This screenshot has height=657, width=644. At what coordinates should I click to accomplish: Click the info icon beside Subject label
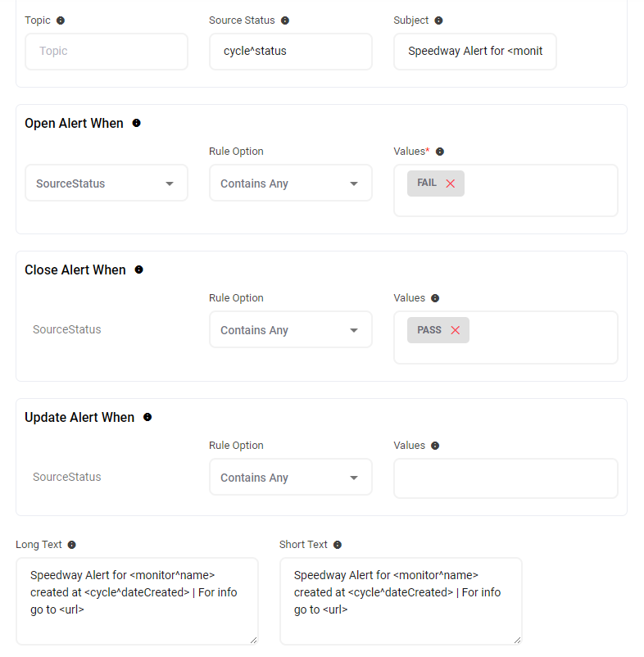tap(438, 20)
